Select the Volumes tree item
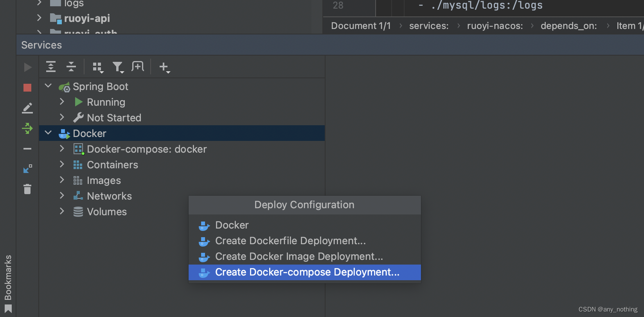 tap(106, 212)
